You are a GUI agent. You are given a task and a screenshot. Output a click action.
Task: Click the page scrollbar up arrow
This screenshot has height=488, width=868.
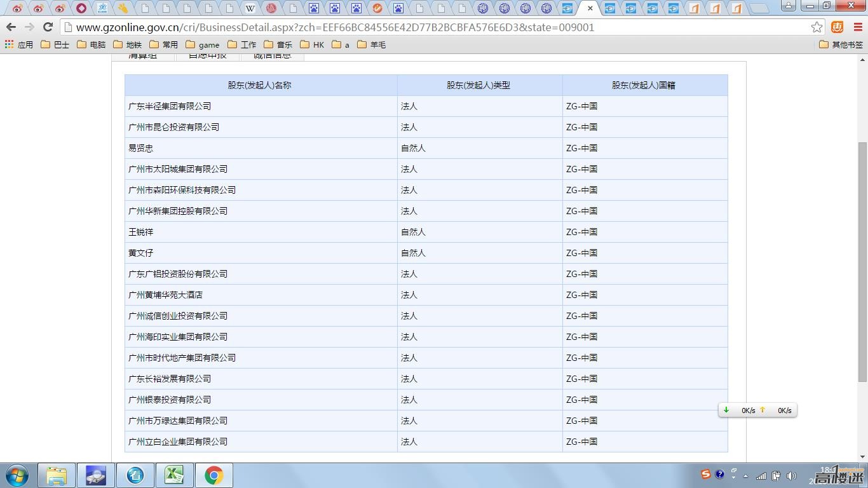coord(863,59)
